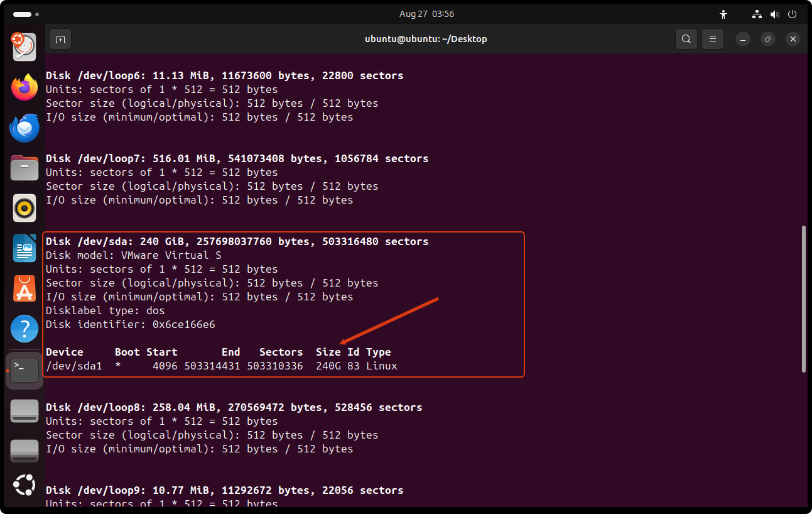This screenshot has height=514, width=812.
Task: Open Firefox from the dock
Action: click(24, 87)
